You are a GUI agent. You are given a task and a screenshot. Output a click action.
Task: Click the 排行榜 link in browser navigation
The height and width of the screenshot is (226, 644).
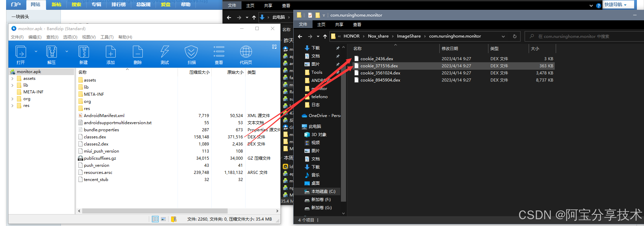click(x=118, y=4)
